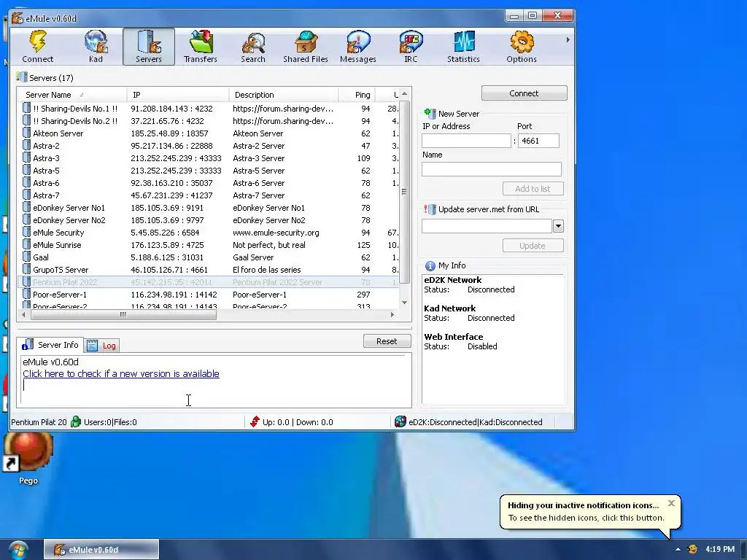747x560 pixels.
Task: Select the Astra-3 server row
Action: [x=209, y=158]
